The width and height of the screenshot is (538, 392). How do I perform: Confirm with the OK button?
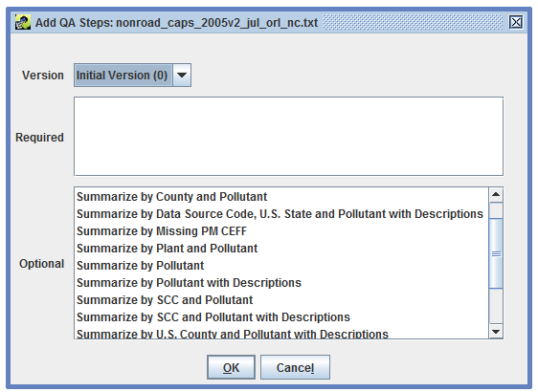pos(231,367)
